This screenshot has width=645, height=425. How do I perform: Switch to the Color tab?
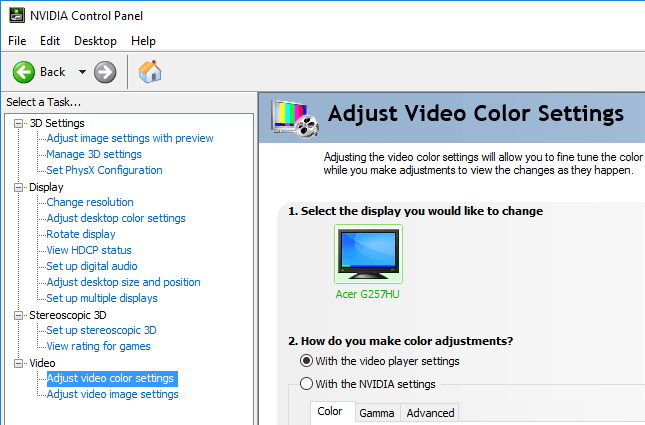pos(330,411)
